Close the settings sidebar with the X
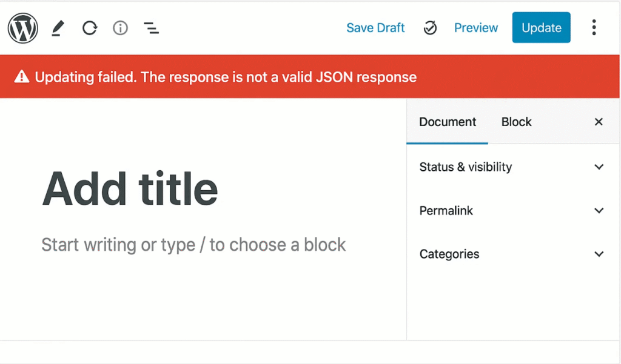 click(x=599, y=122)
